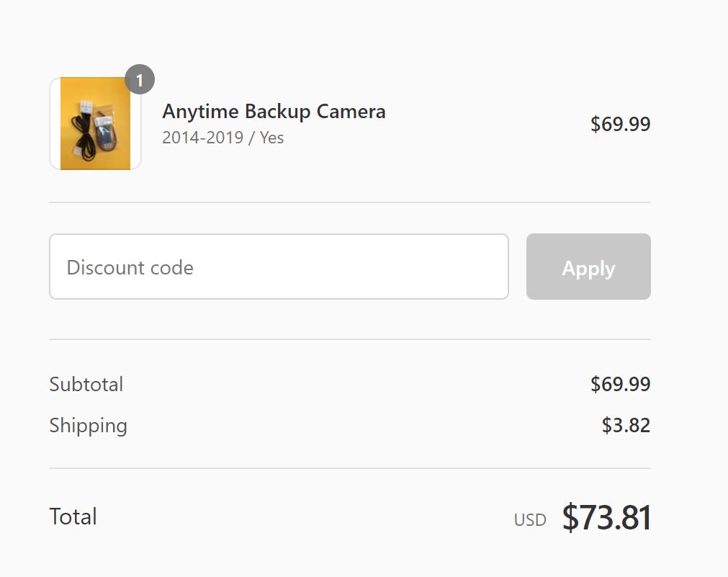Screen dimensions: 728x577
Task: Click the word Anytime in the product title
Action: 201,112
